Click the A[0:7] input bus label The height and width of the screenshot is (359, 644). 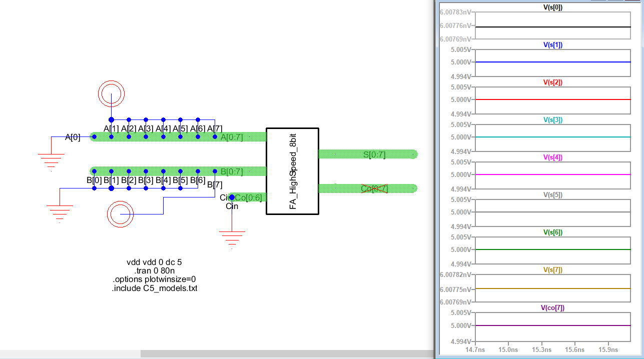coord(231,137)
